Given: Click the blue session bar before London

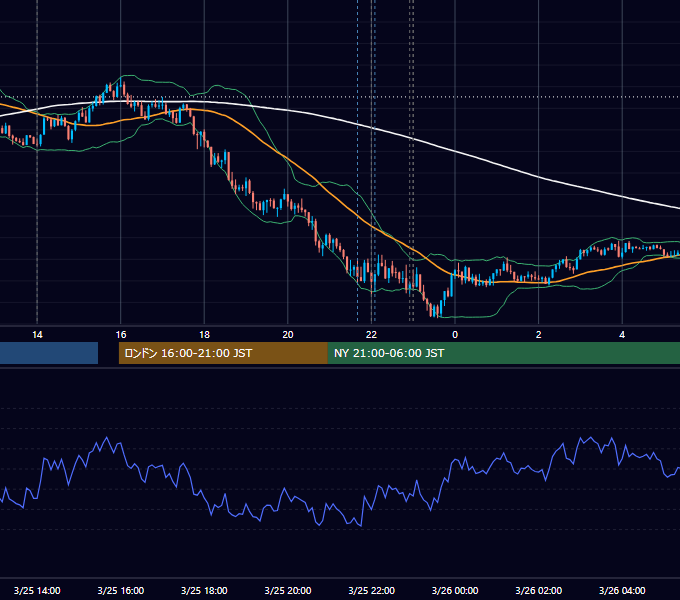Looking at the screenshot, I should click(49, 353).
